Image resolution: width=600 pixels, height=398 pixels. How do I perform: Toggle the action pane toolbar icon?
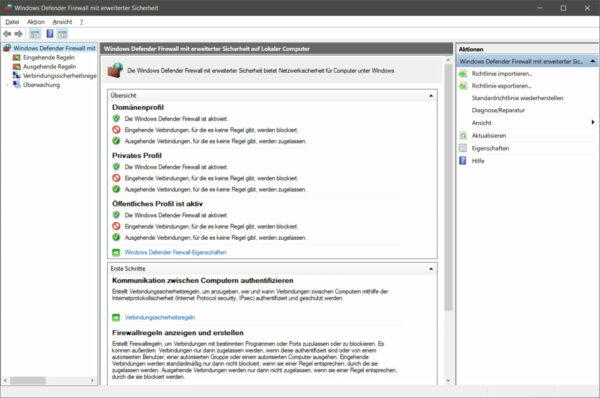click(x=62, y=34)
